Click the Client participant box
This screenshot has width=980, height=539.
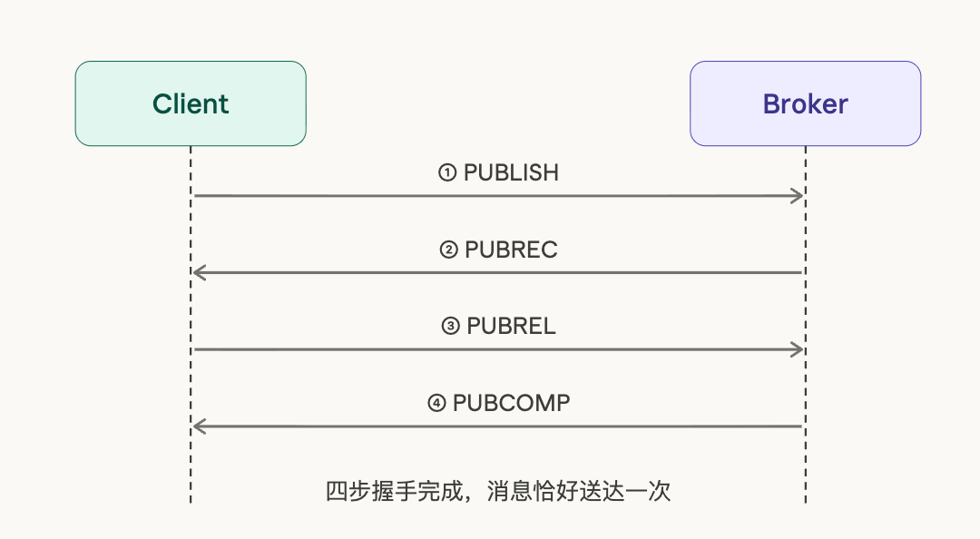[191, 103]
